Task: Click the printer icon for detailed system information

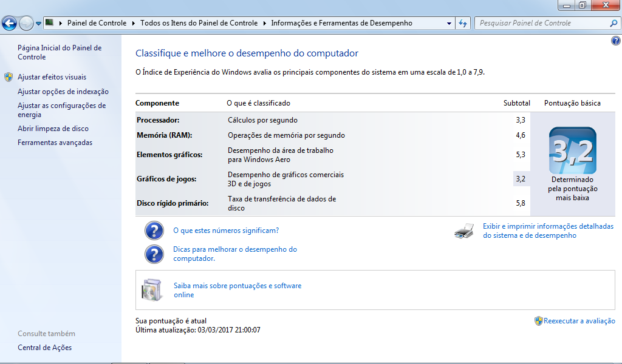Action: click(x=464, y=231)
